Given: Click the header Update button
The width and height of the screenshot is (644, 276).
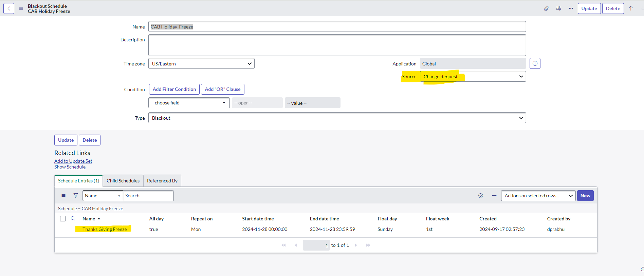Looking at the screenshot, I should (589, 8).
